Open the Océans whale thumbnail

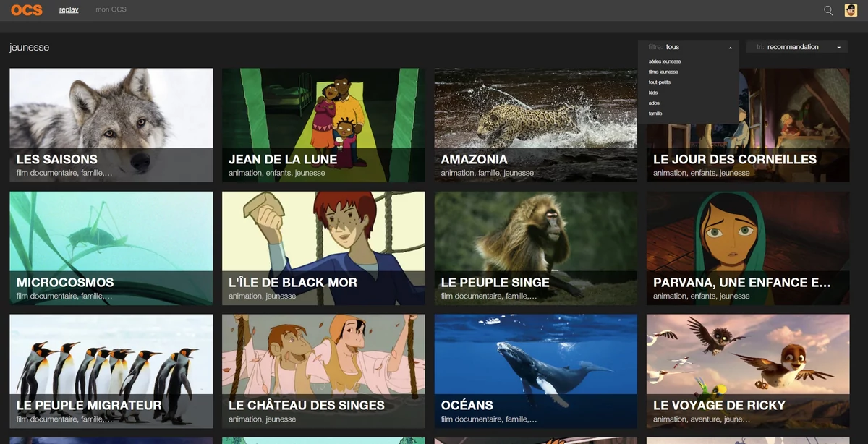pyautogui.click(x=535, y=371)
